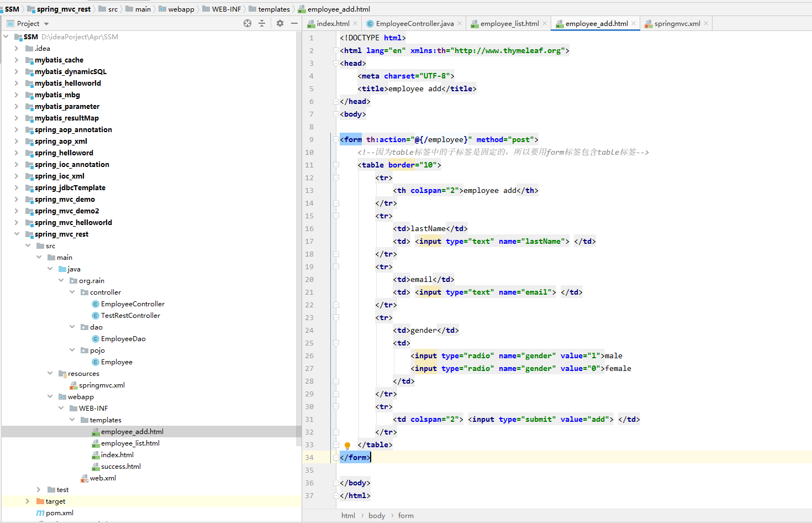Click the SSM breadcrumb in navigation bar
The height and width of the screenshot is (523, 812).
12,9
